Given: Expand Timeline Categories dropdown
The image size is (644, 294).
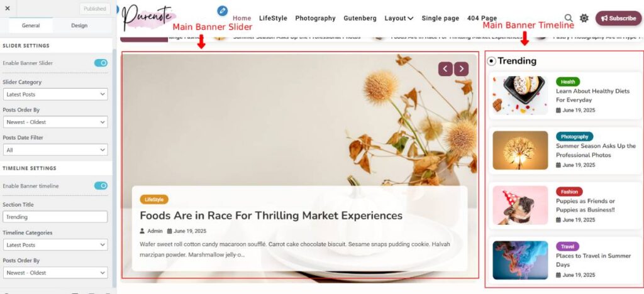Looking at the screenshot, I should pos(55,245).
